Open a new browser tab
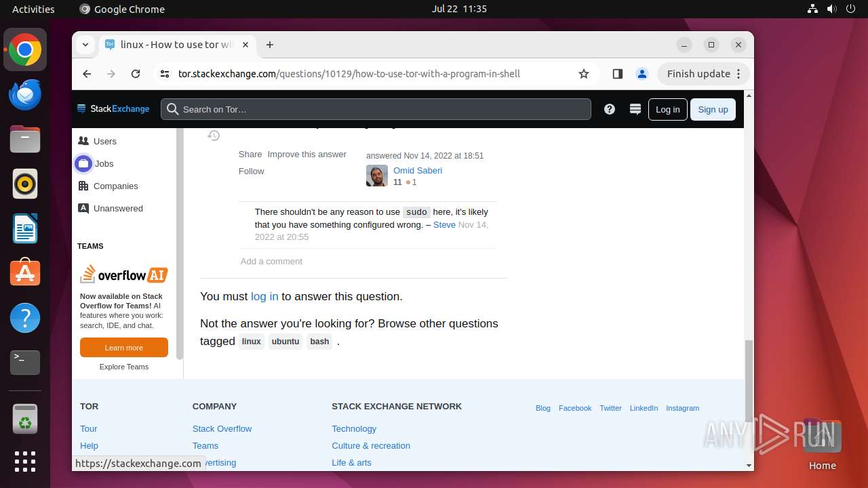Image resolution: width=868 pixels, height=488 pixels. (x=270, y=45)
